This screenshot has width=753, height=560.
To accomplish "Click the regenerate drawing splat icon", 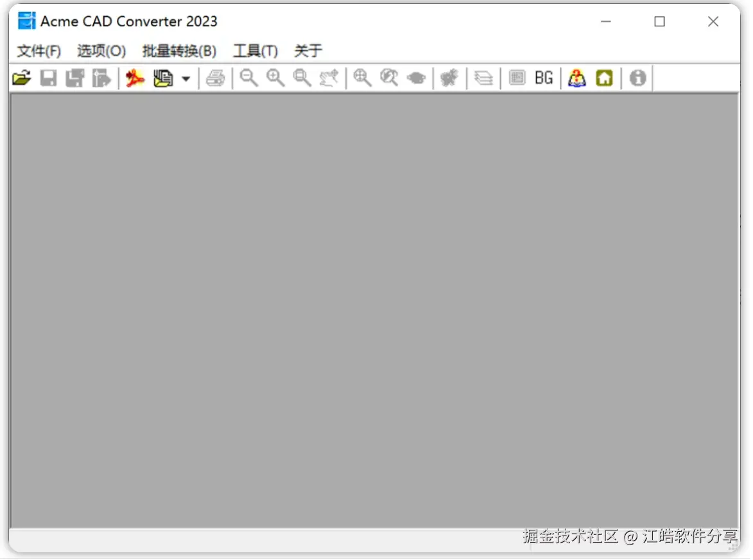I will coord(449,78).
